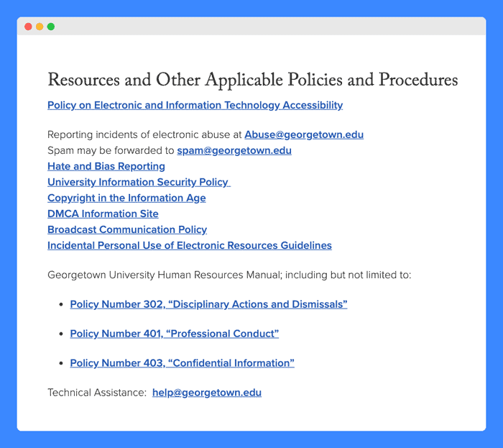Email Abuse@georgetown.edu link
This screenshot has height=448, width=503.
pyautogui.click(x=304, y=134)
